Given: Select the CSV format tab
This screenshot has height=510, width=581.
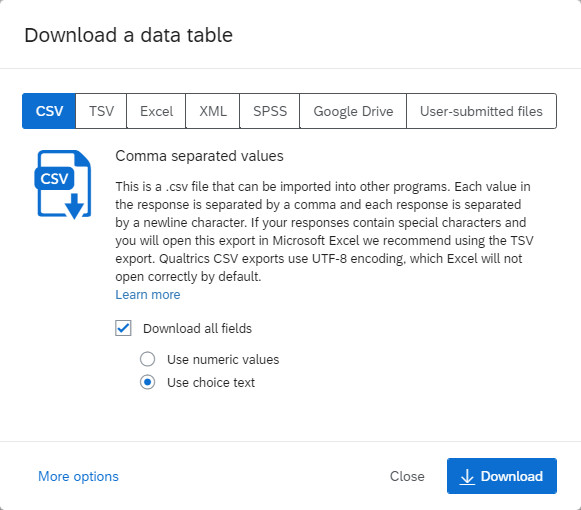Looking at the screenshot, I should tap(49, 111).
